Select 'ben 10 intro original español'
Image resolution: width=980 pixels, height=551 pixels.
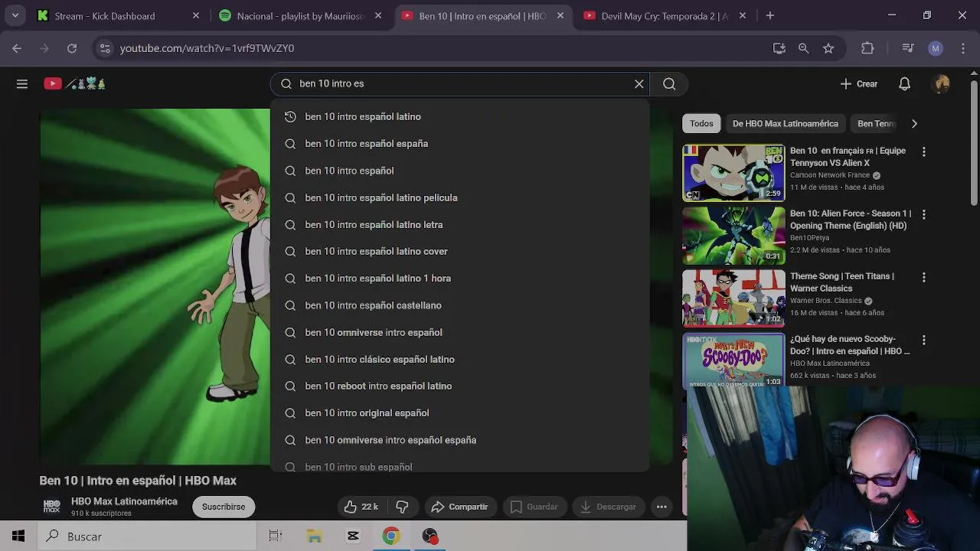click(x=459, y=413)
